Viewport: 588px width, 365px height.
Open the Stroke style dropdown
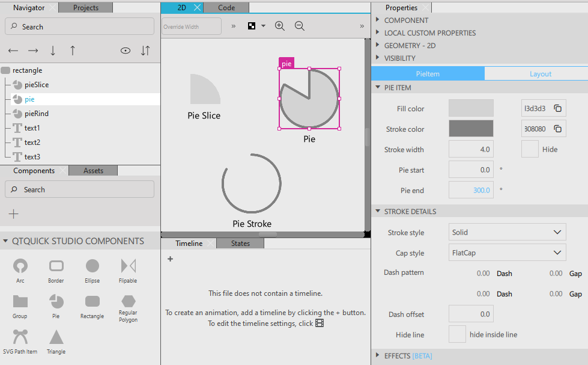coord(507,232)
